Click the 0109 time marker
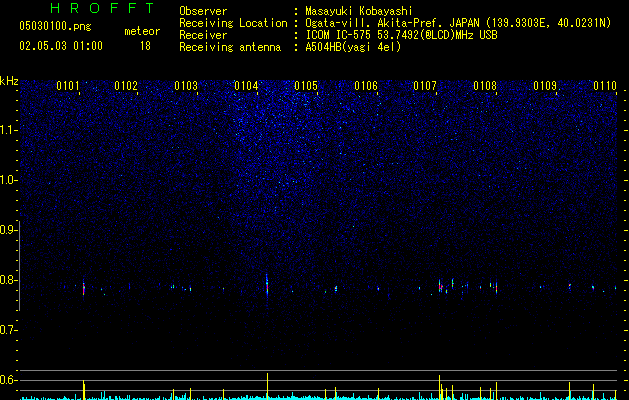 pos(545,86)
